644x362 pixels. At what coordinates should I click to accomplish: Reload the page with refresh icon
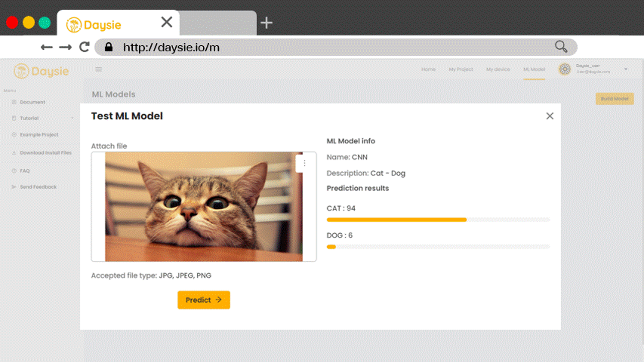85,47
